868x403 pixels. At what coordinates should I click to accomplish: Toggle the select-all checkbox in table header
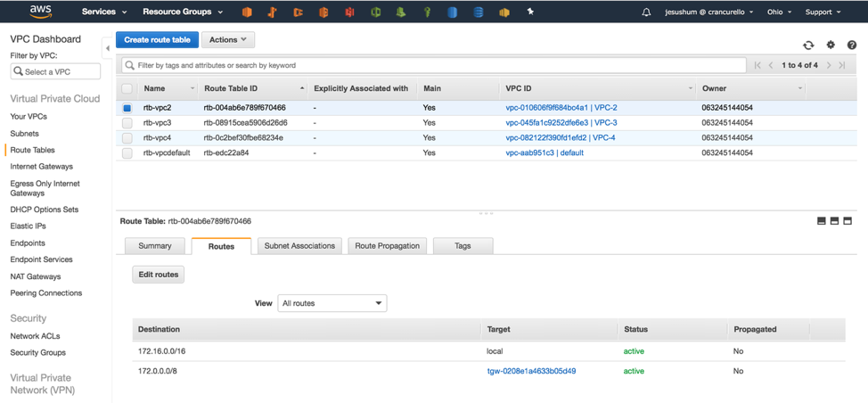coord(127,88)
